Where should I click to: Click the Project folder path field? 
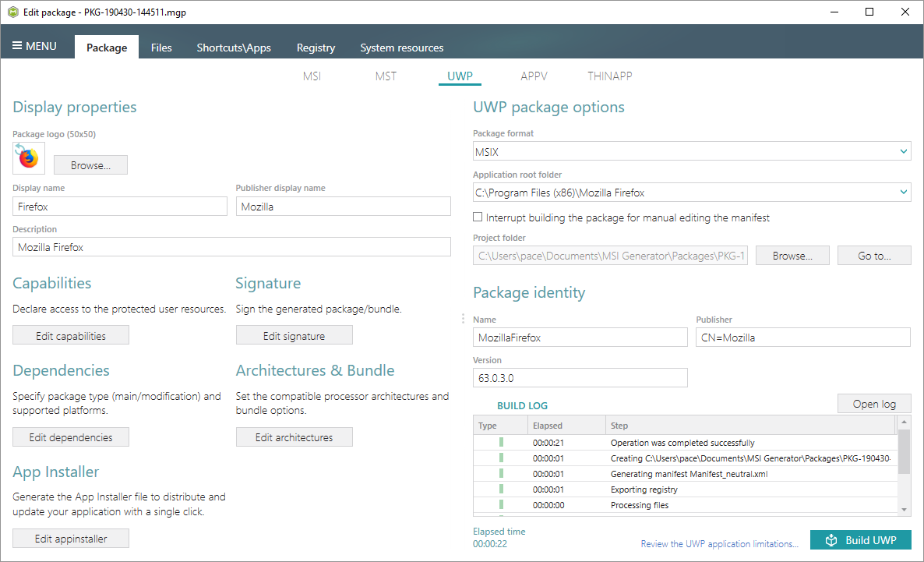point(611,256)
